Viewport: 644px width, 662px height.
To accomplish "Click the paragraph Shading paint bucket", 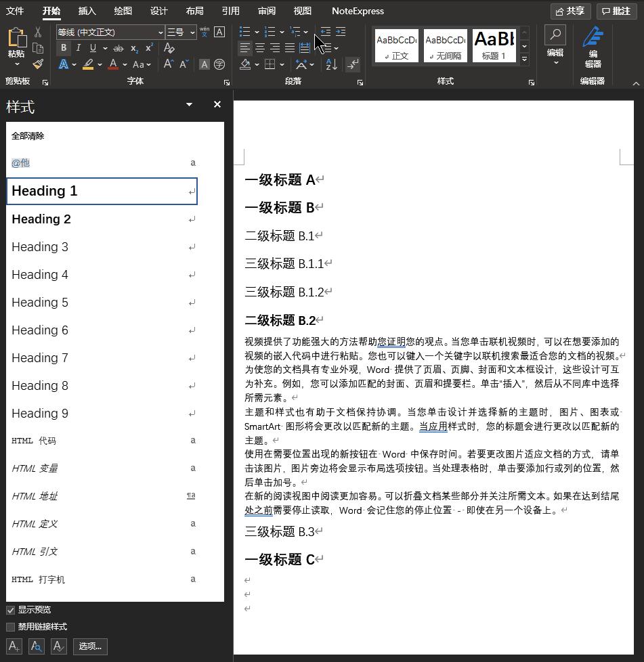I will pyautogui.click(x=245, y=64).
